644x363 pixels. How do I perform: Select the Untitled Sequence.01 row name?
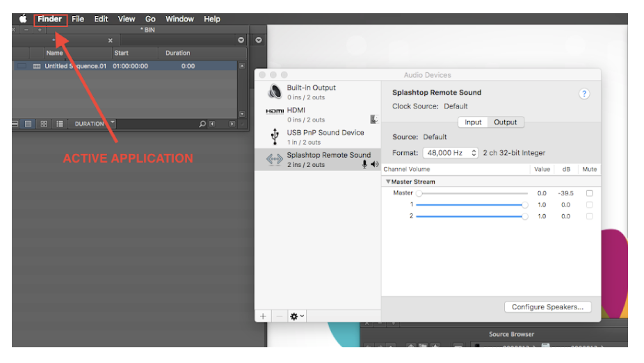[x=75, y=66]
